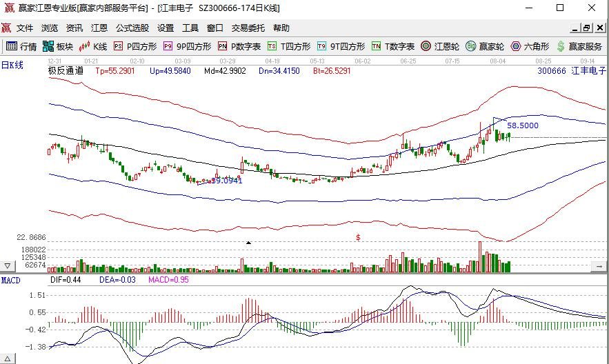
Task: Open the 公式选股 menu
Action: 132,28
